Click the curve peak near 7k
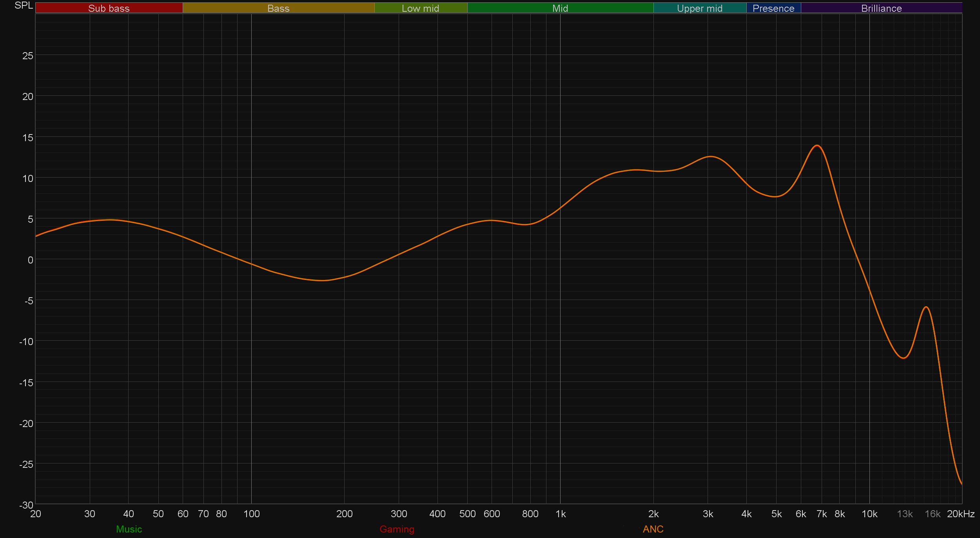The image size is (980, 538). coord(817,145)
